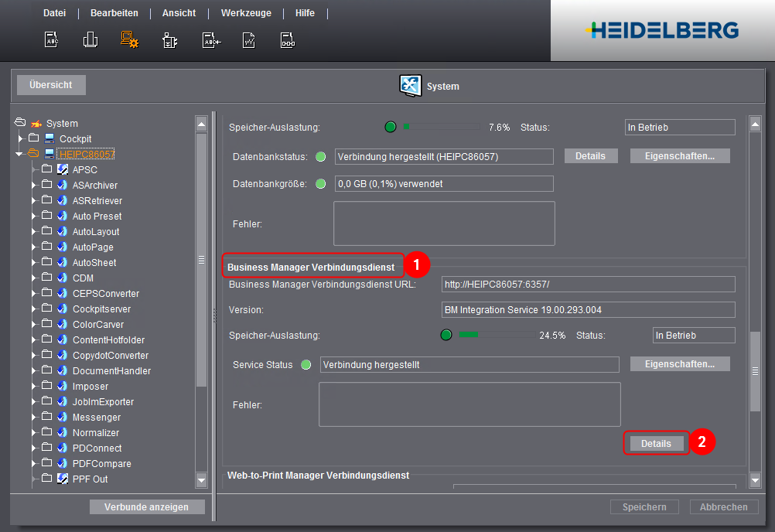The width and height of the screenshot is (775, 532).
Task: Click the orange computer-with-gear administration icon
Action: point(129,40)
